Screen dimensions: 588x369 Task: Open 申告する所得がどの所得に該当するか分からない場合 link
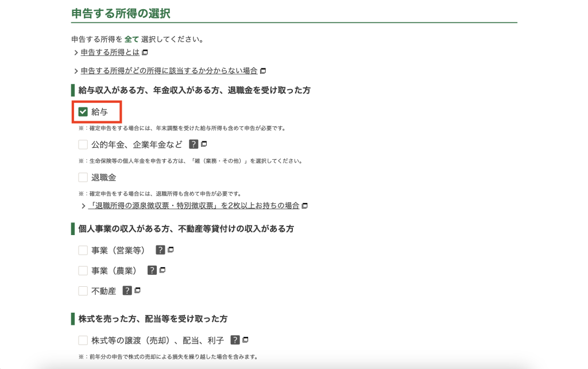point(169,71)
